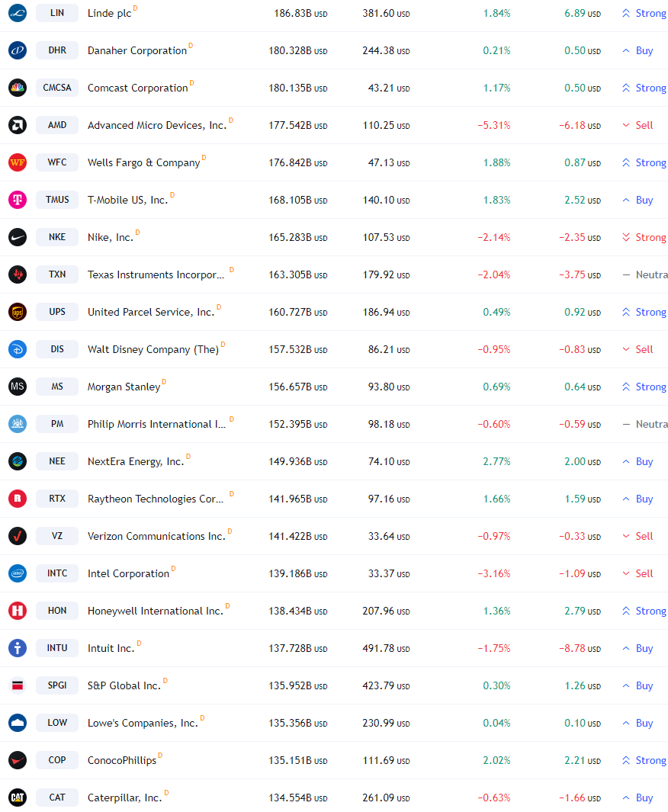Click the TMUS ticker badge
Image resolution: width=668 pixels, height=812 pixels.
[57, 199]
